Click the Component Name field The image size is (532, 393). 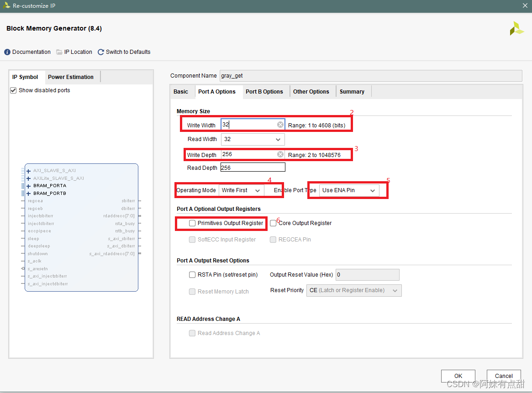[371, 76]
